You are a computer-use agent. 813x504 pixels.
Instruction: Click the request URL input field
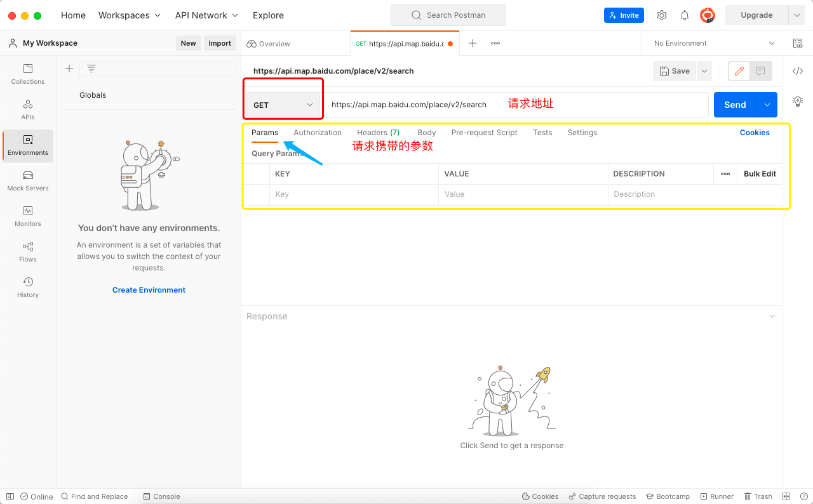517,105
